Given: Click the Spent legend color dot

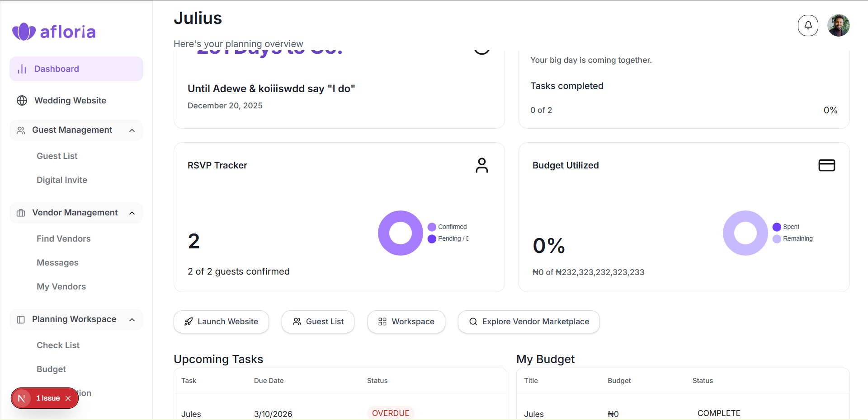Looking at the screenshot, I should [x=777, y=227].
